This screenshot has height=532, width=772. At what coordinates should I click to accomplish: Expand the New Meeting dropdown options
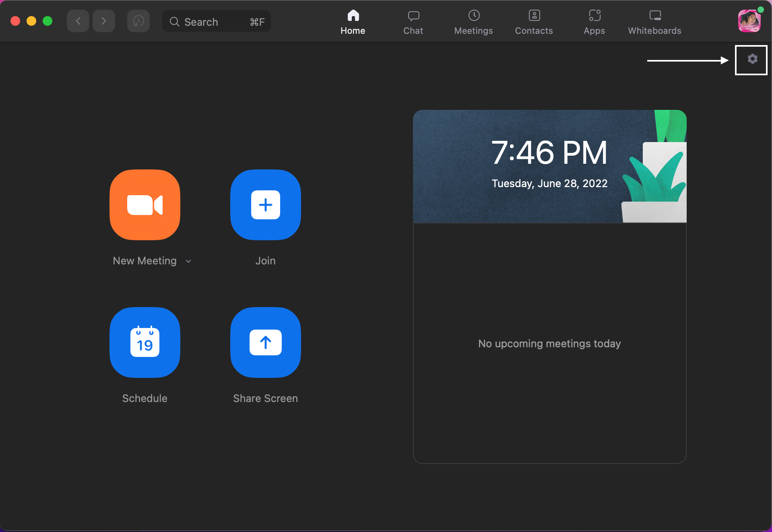(x=188, y=261)
